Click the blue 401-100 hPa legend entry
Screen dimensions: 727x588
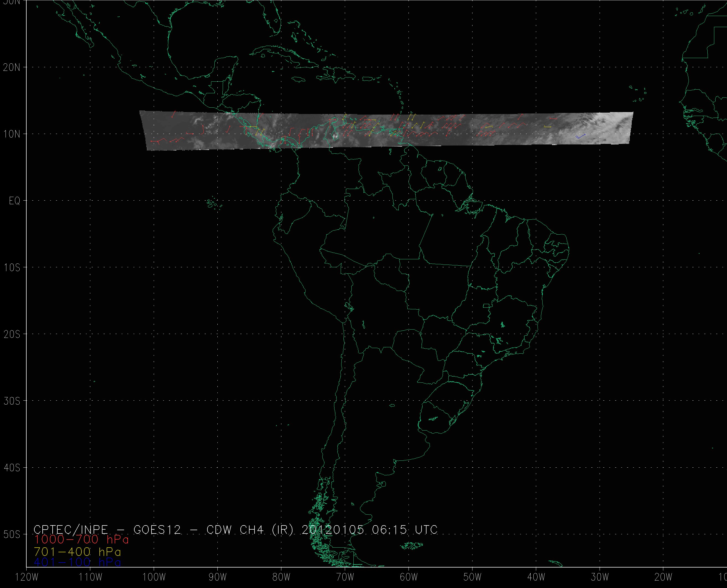[77, 562]
